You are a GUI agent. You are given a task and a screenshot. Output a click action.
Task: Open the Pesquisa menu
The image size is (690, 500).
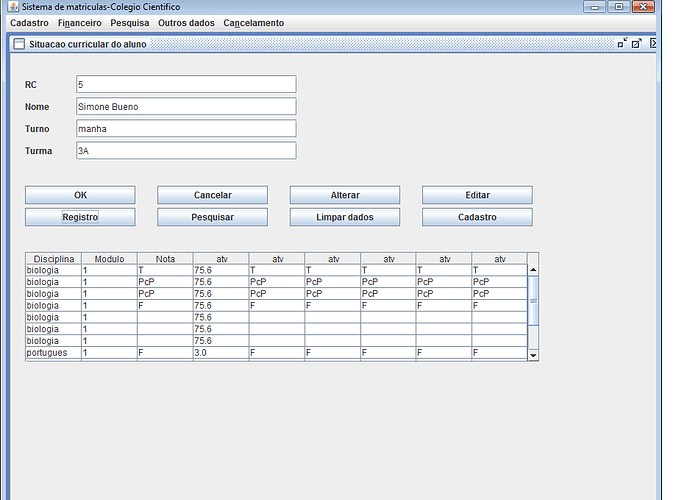coord(130,23)
